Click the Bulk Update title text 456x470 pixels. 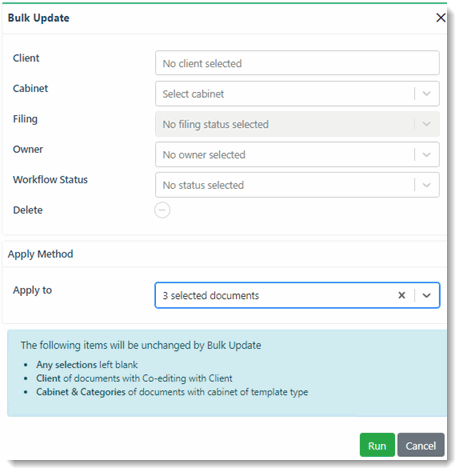click(38, 18)
